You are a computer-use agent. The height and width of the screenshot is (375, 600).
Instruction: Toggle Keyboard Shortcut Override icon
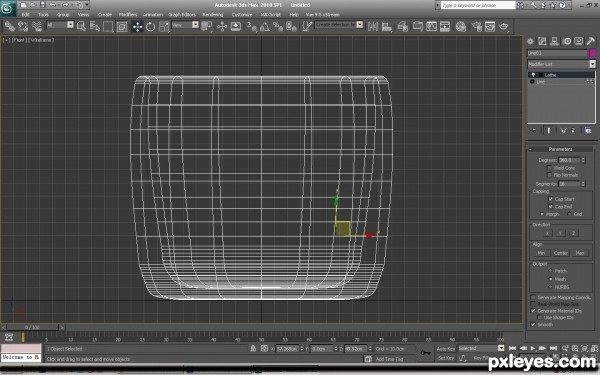point(236,26)
